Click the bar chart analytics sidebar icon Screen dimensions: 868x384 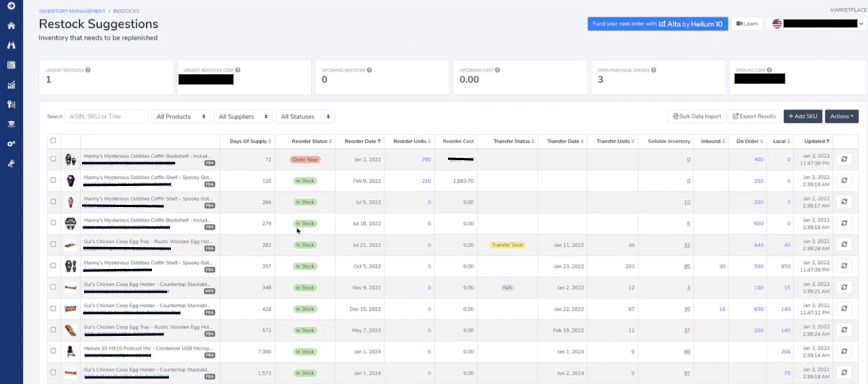[11, 85]
